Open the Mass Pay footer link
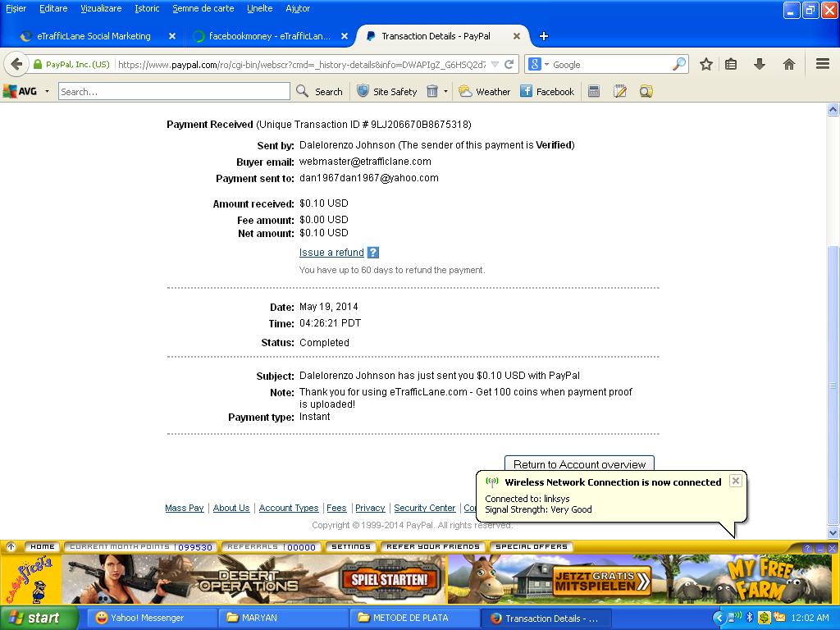 [185, 508]
